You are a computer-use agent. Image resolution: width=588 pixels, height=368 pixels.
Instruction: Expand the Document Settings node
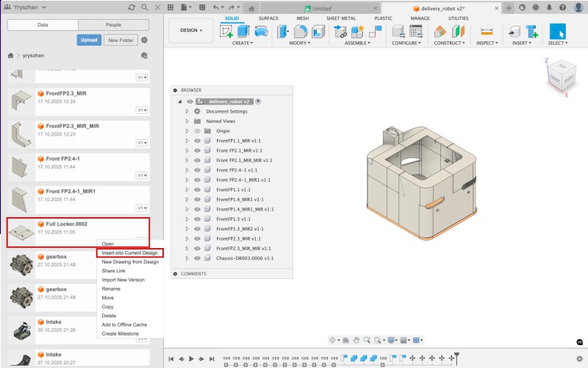click(187, 112)
